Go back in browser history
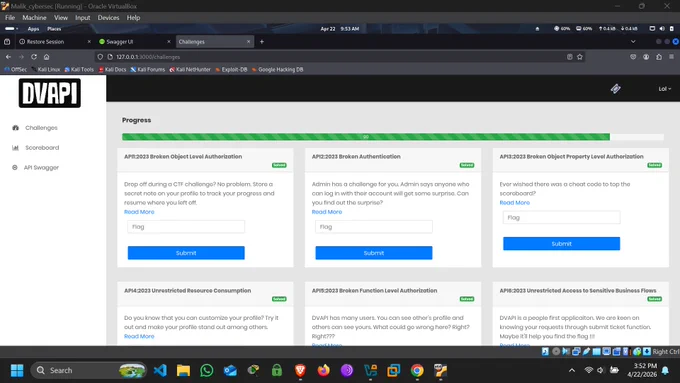The height and width of the screenshot is (383, 680). (8, 57)
